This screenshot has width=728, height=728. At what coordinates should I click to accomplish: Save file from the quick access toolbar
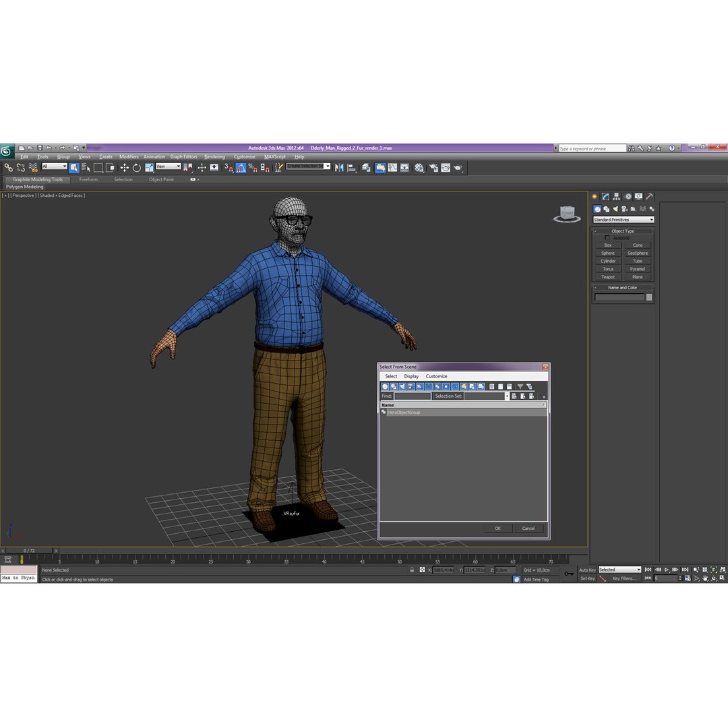[40, 148]
